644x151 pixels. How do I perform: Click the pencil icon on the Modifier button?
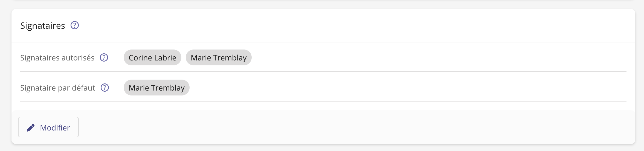click(x=31, y=127)
